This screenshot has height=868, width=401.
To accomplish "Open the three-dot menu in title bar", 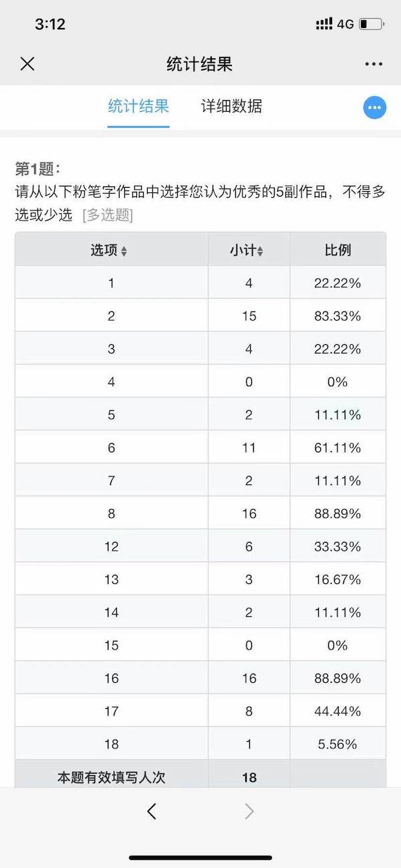I will (374, 64).
